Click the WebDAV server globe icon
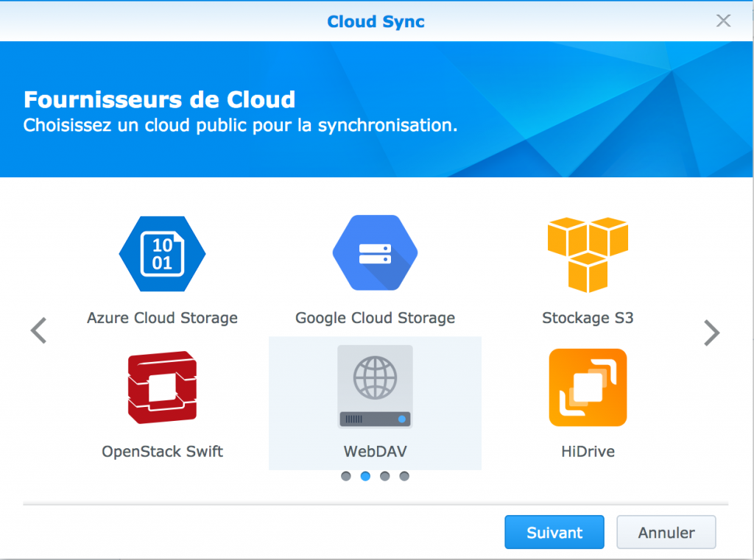754x560 pixels. (x=375, y=386)
